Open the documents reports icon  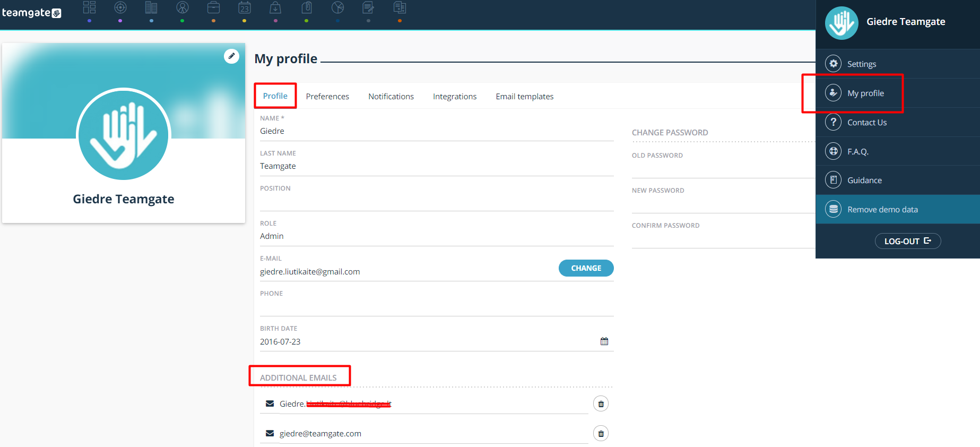[400, 7]
